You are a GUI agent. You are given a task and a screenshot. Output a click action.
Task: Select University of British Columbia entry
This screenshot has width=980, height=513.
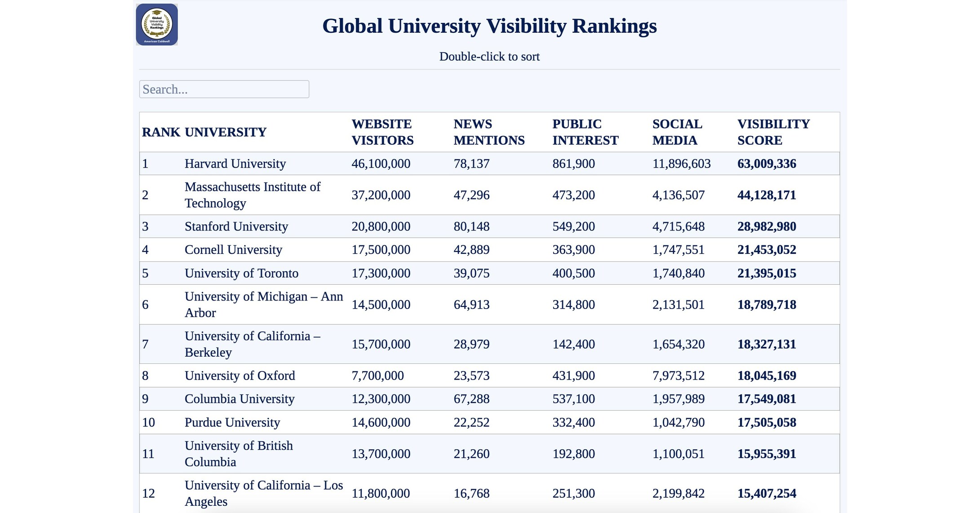click(x=238, y=453)
